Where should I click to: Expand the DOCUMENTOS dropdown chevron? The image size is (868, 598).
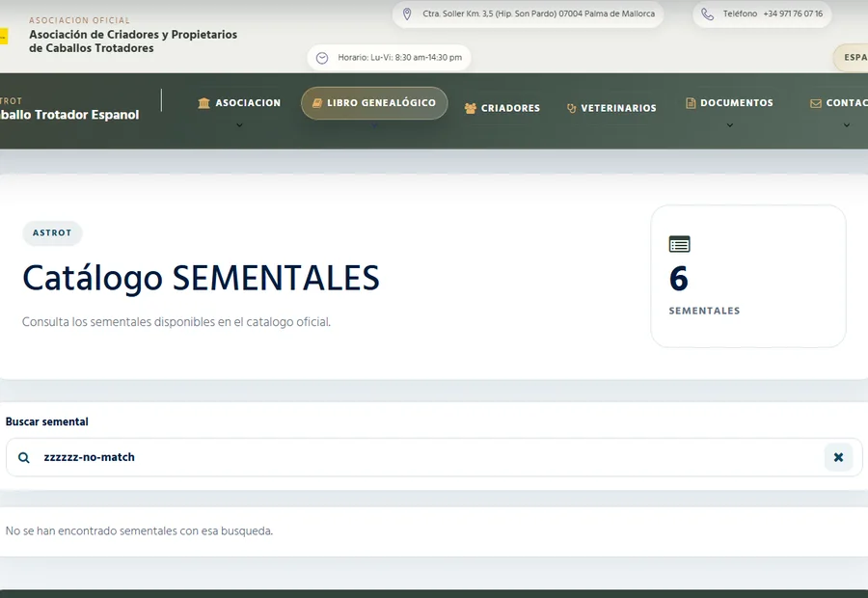click(x=730, y=125)
